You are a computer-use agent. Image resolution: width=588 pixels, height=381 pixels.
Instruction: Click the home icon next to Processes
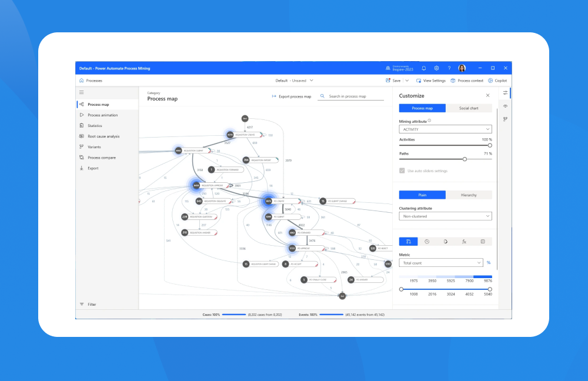81,81
